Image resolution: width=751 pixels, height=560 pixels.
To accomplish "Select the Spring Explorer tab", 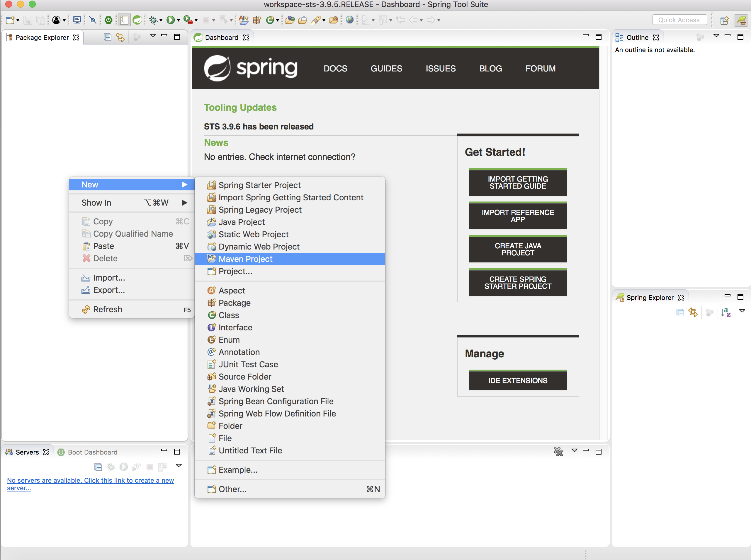I will point(650,297).
